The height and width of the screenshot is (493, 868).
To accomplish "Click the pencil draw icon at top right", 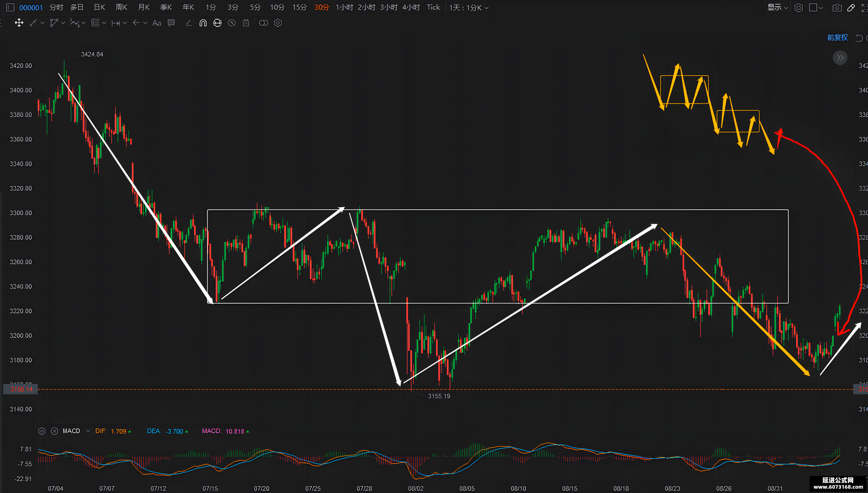I will [851, 7].
